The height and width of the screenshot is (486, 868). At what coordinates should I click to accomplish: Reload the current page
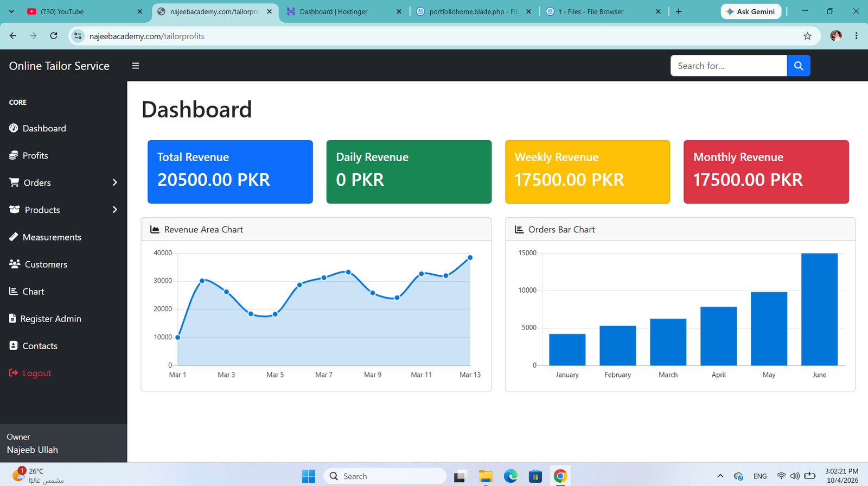(54, 36)
